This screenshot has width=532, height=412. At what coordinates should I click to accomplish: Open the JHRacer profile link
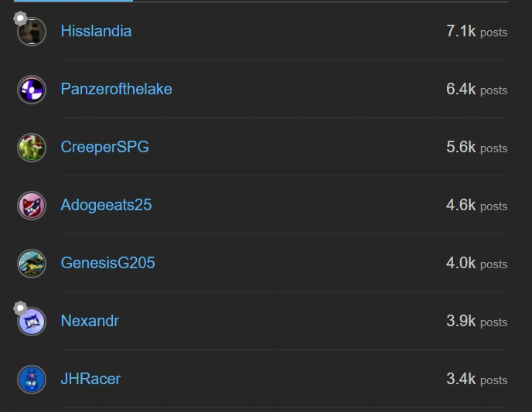[90, 380]
